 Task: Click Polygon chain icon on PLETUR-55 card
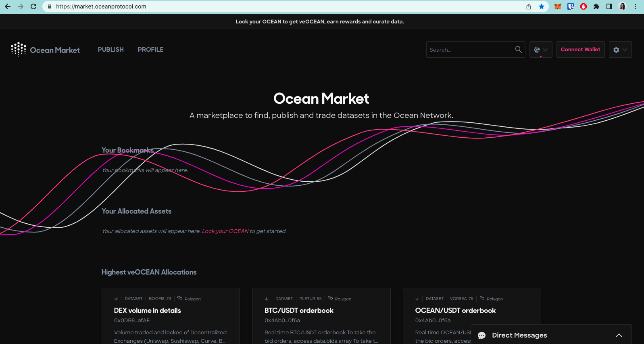[330, 298]
